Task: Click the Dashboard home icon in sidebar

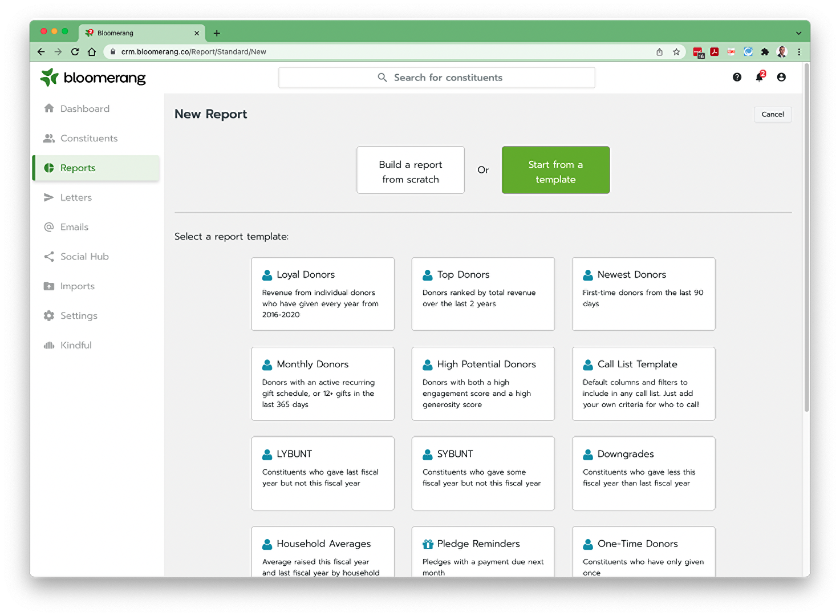Action: click(49, 108)
